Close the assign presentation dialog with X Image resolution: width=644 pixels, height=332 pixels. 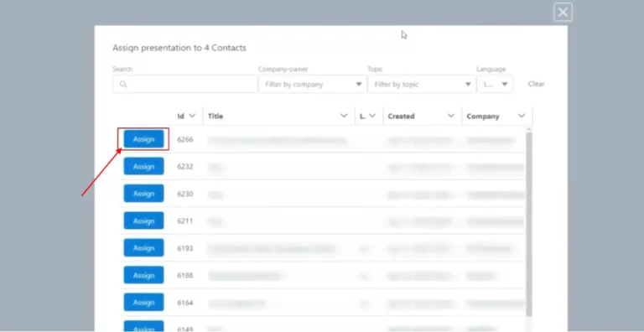coord(563,13)
